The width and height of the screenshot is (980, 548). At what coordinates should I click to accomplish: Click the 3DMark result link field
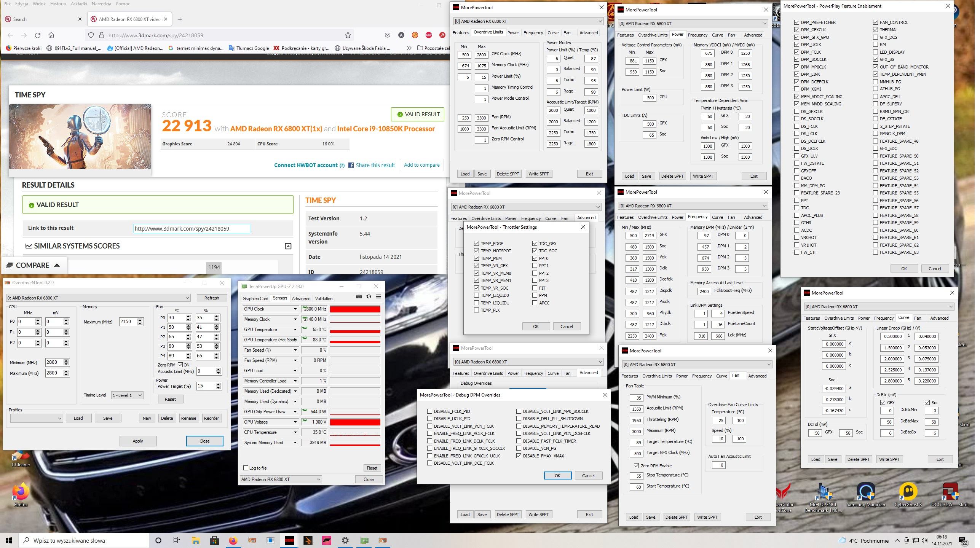[192, 229]
